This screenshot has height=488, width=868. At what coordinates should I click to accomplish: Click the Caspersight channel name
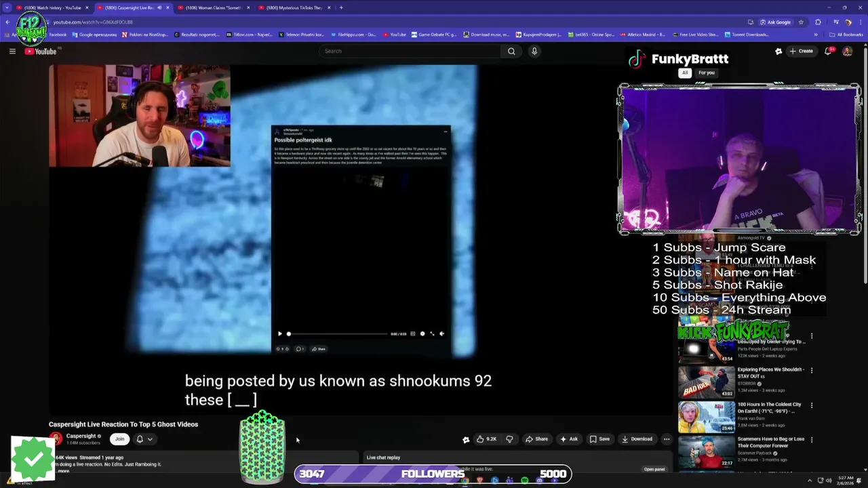[81, 436]
